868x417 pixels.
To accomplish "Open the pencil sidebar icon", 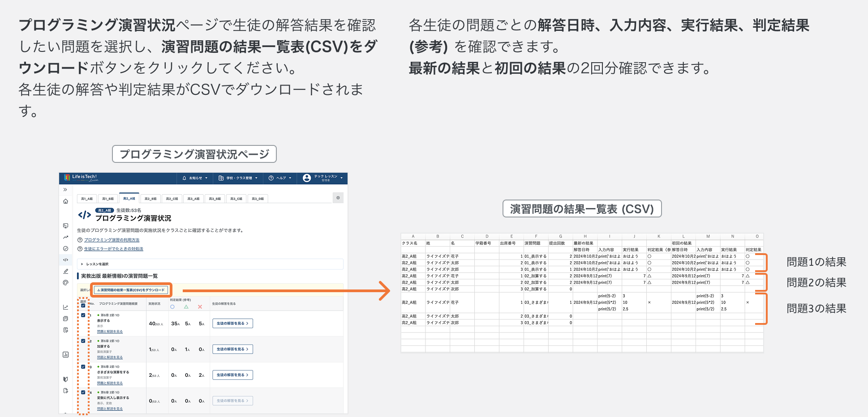I will [x=65, y=271].
